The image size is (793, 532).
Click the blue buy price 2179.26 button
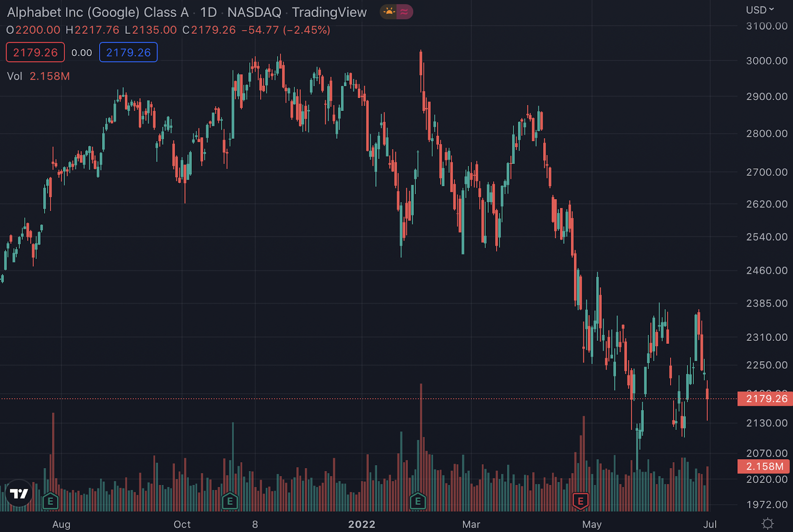(128, 53)
